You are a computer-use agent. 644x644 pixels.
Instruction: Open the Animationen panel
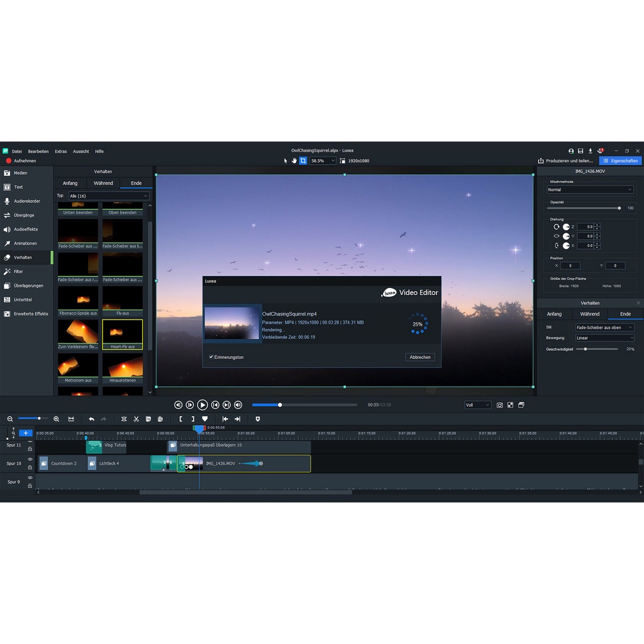point(26,243)
